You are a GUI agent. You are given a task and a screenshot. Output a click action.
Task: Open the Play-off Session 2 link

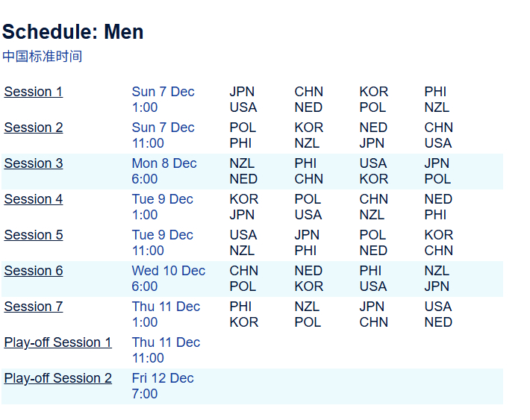click(57, 378)
